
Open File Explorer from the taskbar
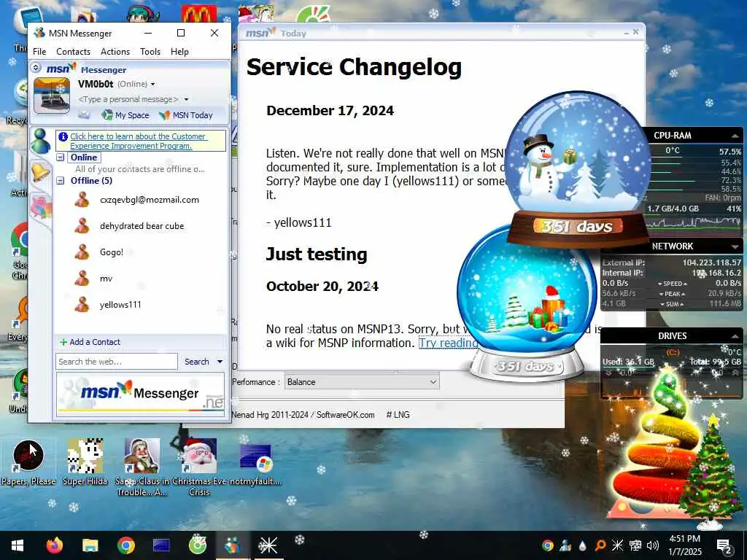[90, 545]
